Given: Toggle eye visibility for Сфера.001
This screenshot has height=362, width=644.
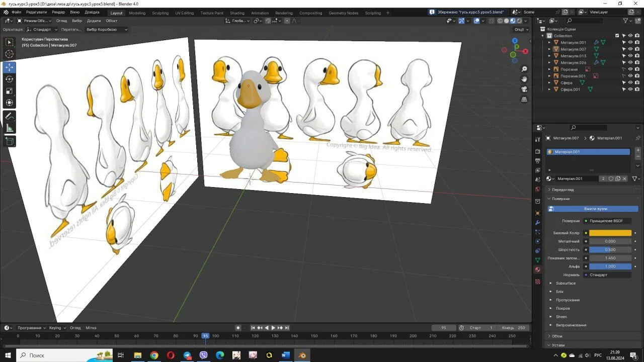Looking at the screenshot, I should pyautogui.click(x=630, y=89).
